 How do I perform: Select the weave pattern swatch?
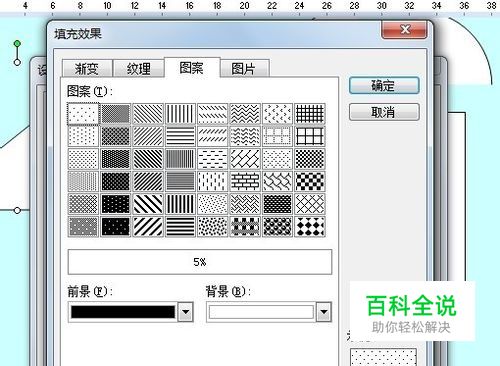pyautogui.click(x=245, y=204)
